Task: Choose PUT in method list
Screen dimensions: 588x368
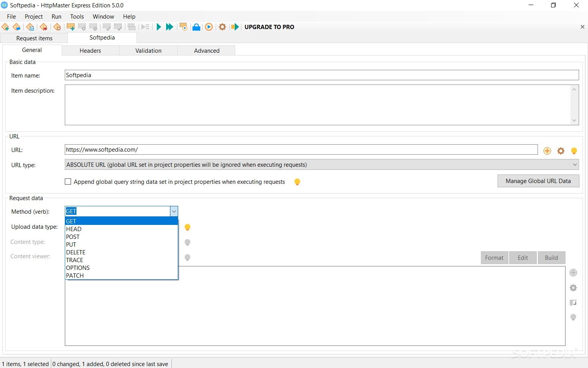Action: 121,244
